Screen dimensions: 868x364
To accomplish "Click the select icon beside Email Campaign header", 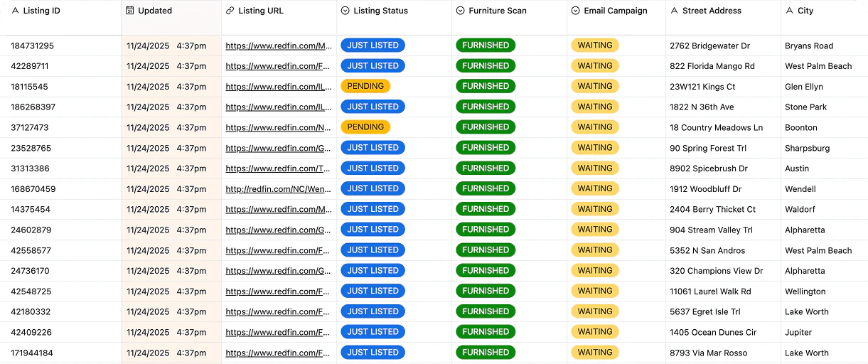I will tap(575, 11).
